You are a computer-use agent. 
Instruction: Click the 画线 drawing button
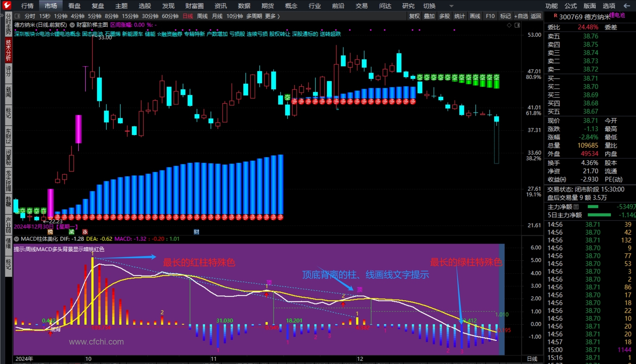click(x=475, y=16)
